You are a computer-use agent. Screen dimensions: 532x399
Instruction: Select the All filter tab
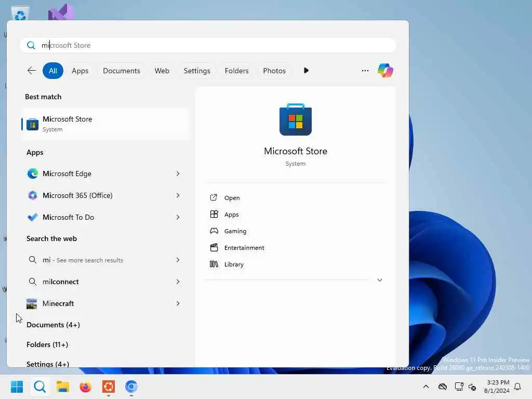(53, 71)
